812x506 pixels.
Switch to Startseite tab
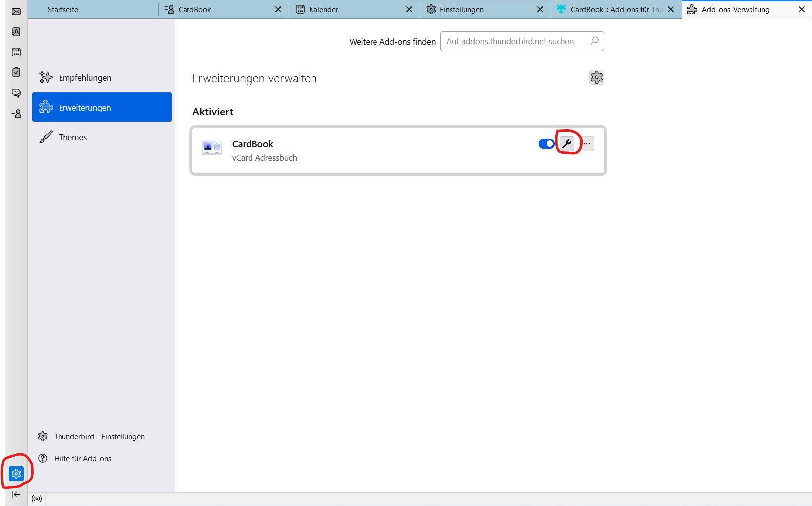93,9
